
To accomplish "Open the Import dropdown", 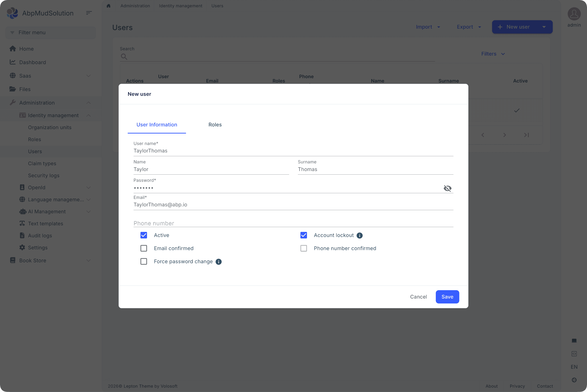I will (428, 27).
